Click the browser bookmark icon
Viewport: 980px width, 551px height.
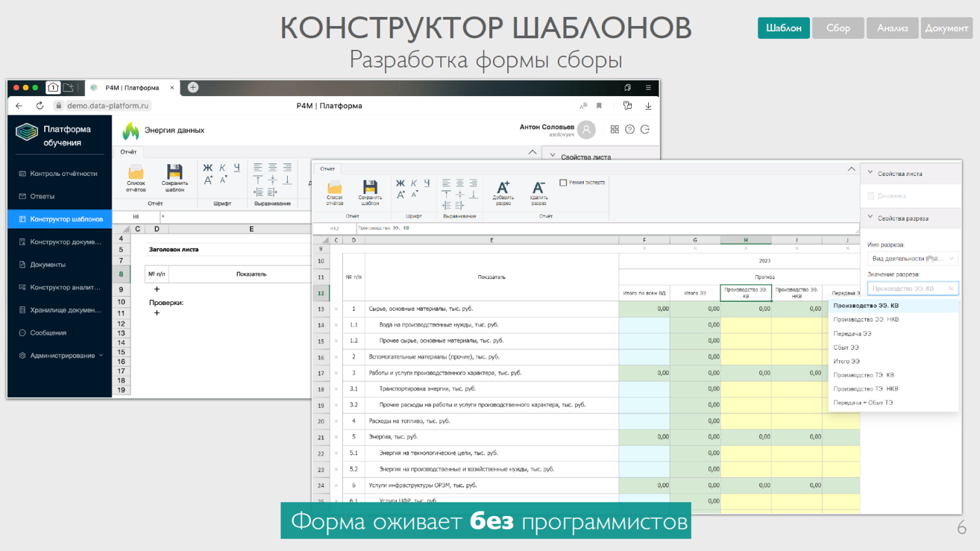click(x=599, y=105)
